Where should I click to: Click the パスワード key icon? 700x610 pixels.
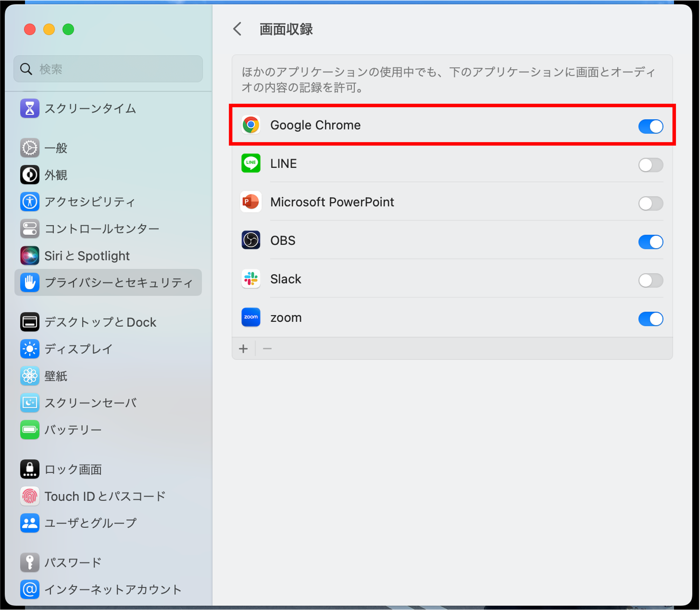tap(30, 562)
